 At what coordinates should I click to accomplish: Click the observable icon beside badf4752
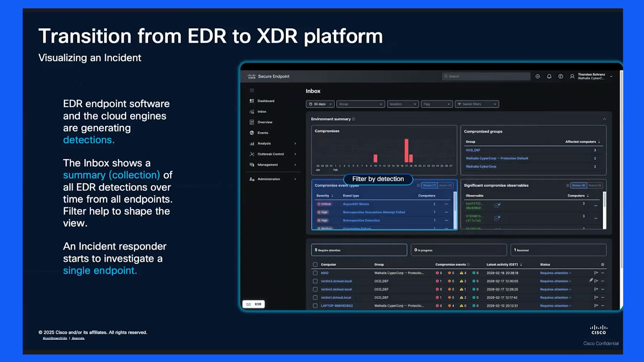click(497, 205)
